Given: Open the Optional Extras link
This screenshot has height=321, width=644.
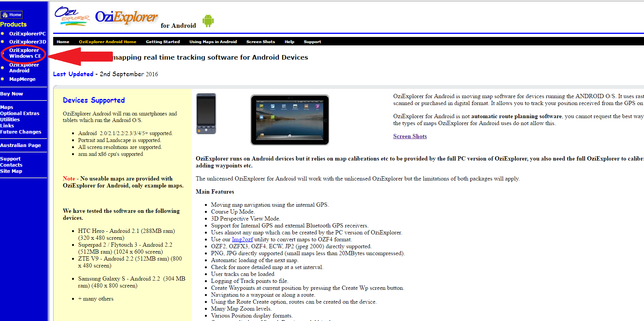Looking at the screenshot, I should pos(20,113).
